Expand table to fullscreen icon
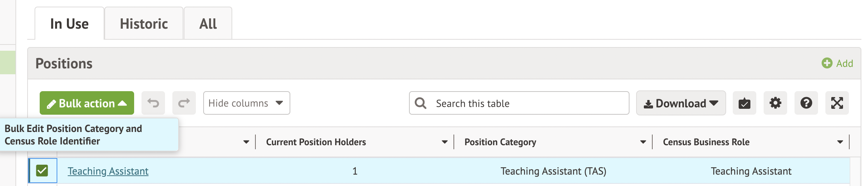868x186 pixels. pos(837,103)
